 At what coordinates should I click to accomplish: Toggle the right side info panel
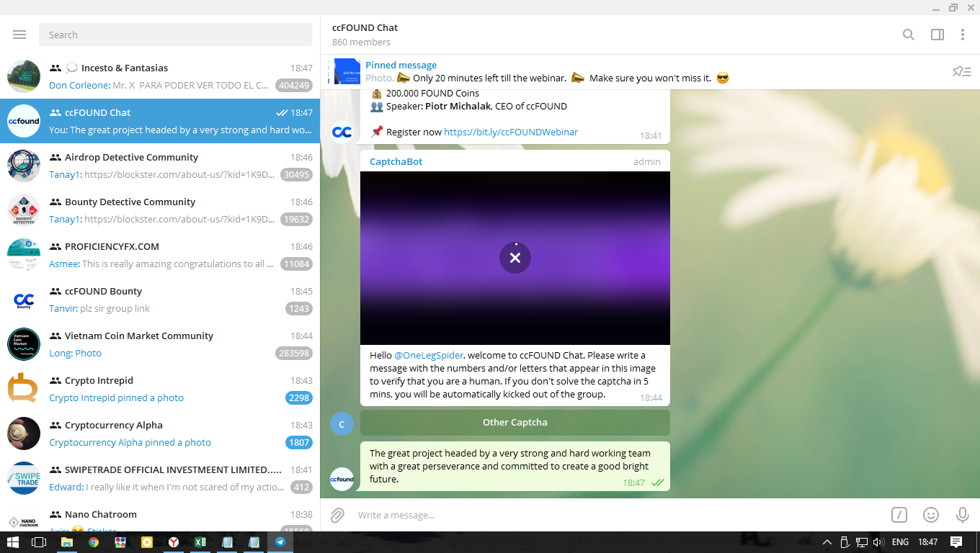click(937, 35)
